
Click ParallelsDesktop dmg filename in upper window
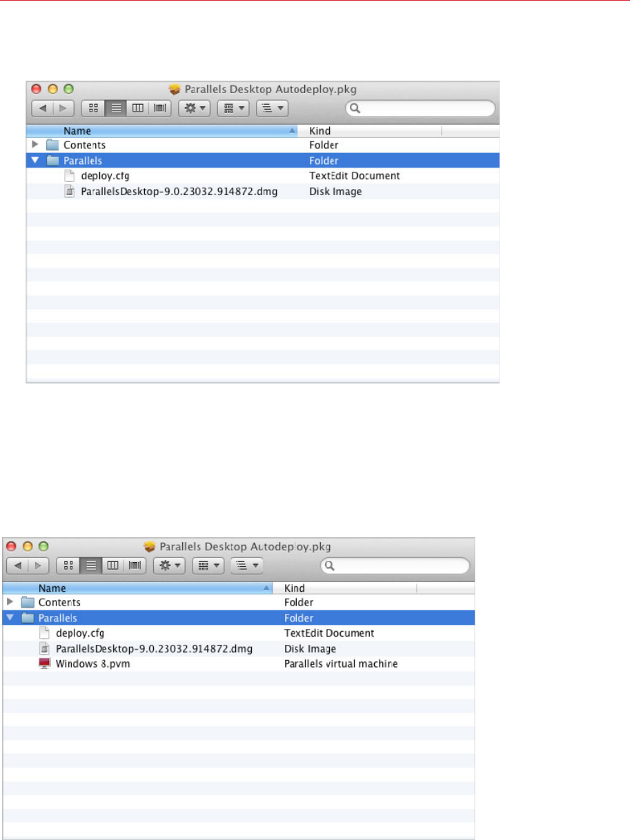[x=179, y=191]
